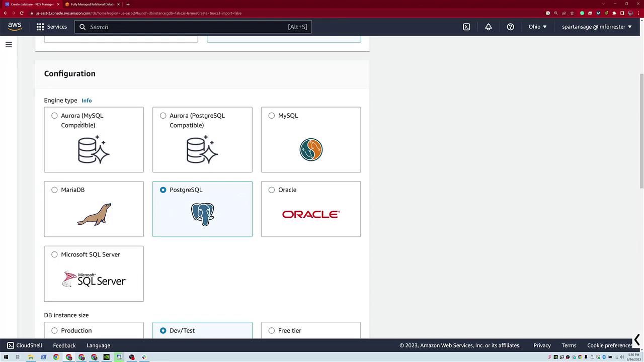Image resolution: width=644 pixels, height=362 pixels.
Task: Click the AWS logo home icon
Action: click(x=15, y=27)
